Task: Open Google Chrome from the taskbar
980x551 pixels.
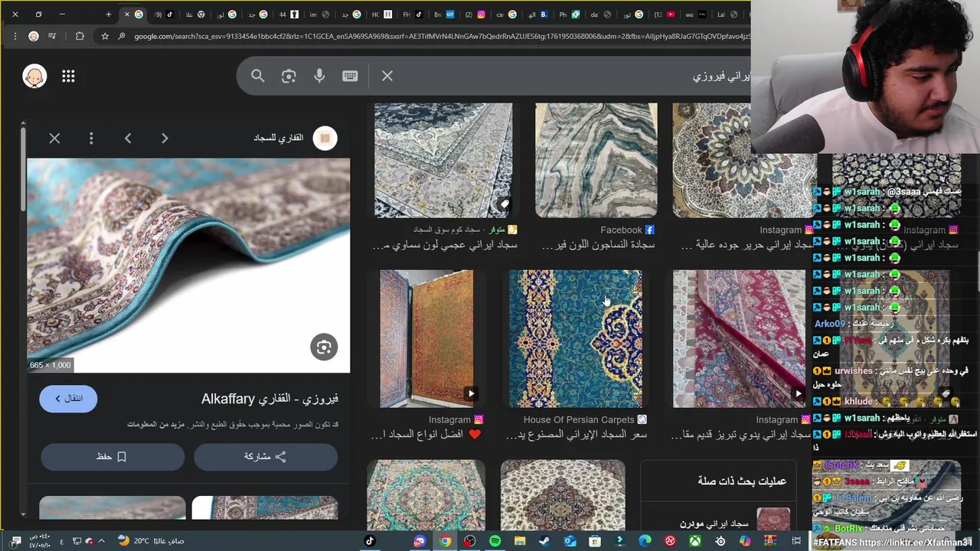Action: coord(445,541)
